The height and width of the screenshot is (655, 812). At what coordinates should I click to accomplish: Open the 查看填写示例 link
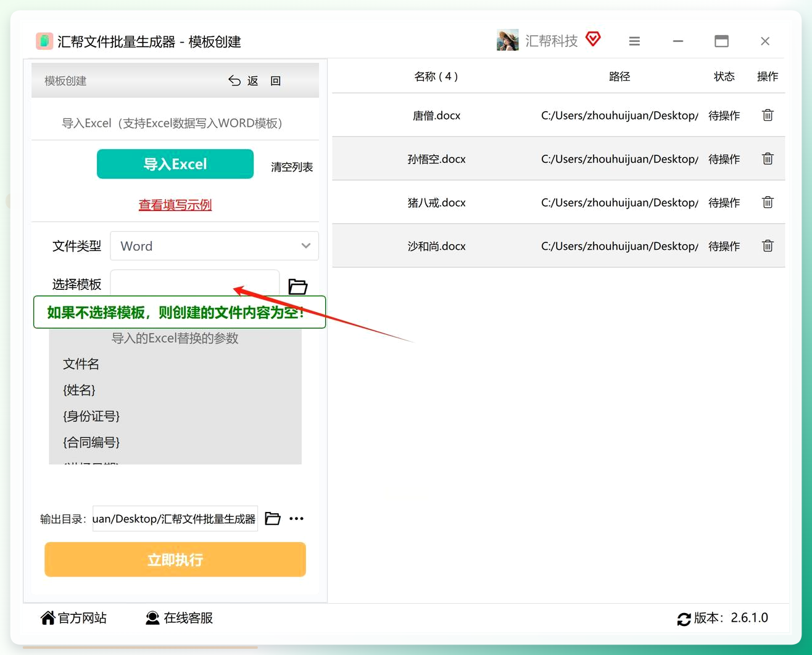175,205
